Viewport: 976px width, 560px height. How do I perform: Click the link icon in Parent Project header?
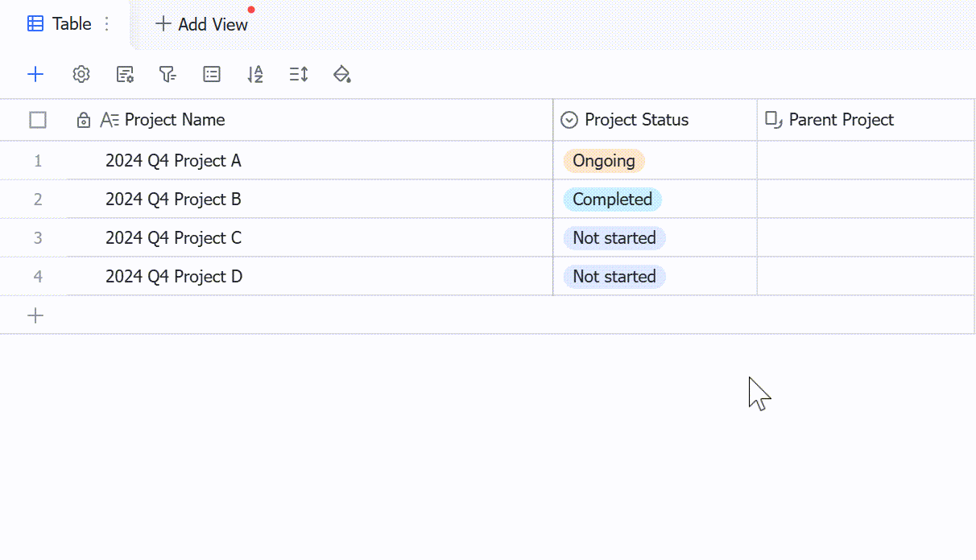(774, 120)
